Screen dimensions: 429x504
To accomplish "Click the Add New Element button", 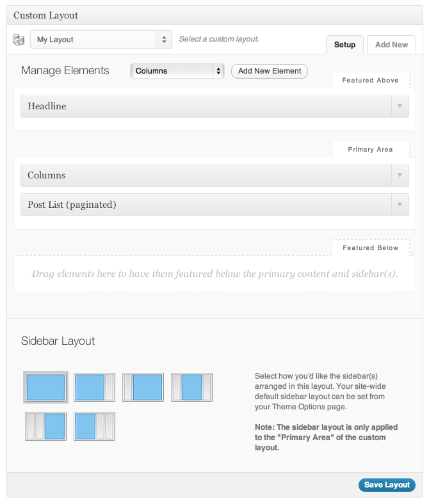I will click(x=270, y=71).
